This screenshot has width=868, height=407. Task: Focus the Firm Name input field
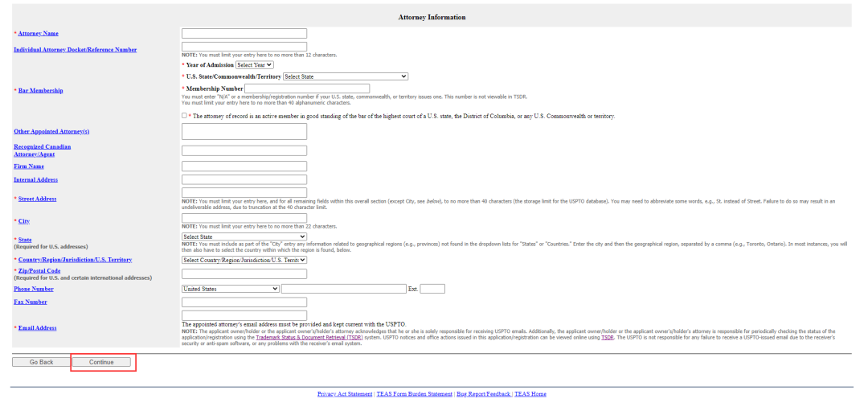point(244,166)
